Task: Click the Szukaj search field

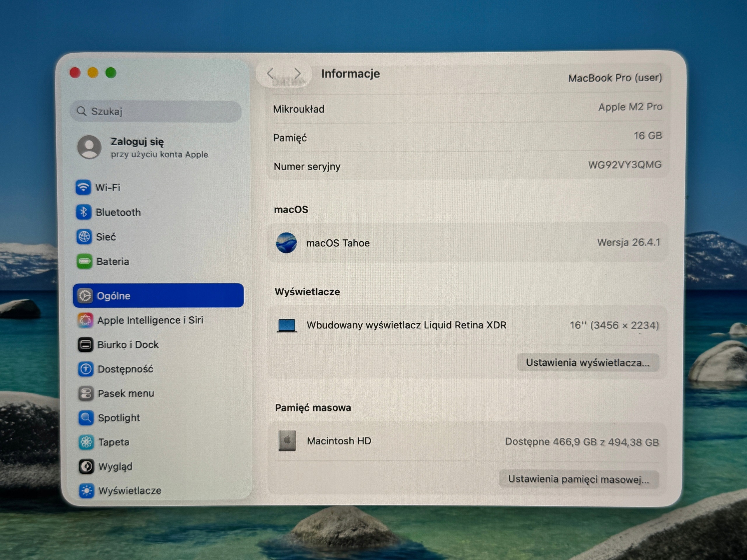Action: [156, 111]
